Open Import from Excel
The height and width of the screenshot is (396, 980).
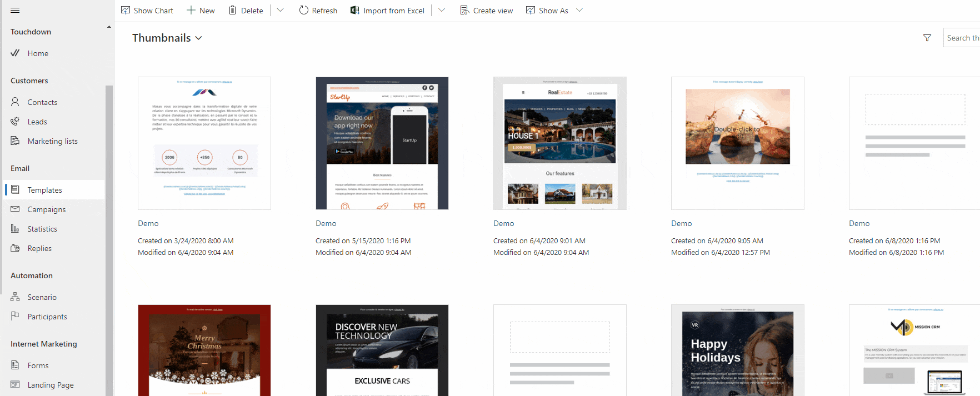tap(387, 11)
